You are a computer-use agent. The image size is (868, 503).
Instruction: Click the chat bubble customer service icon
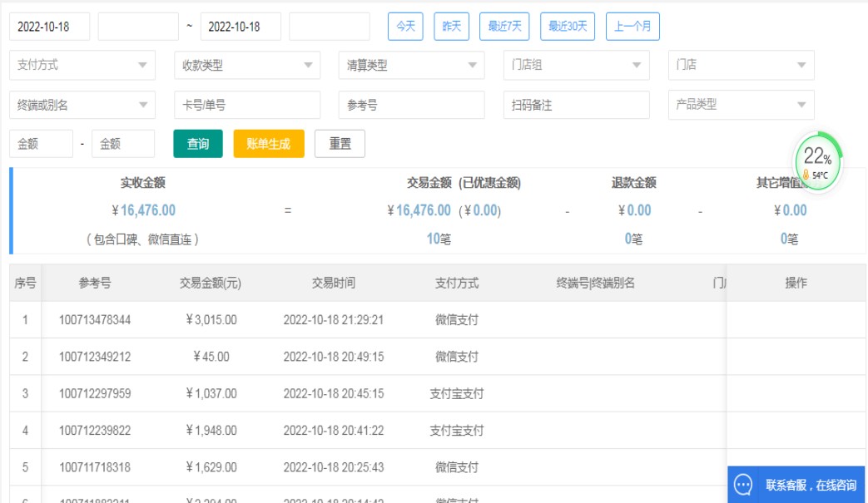pos(743,485)
